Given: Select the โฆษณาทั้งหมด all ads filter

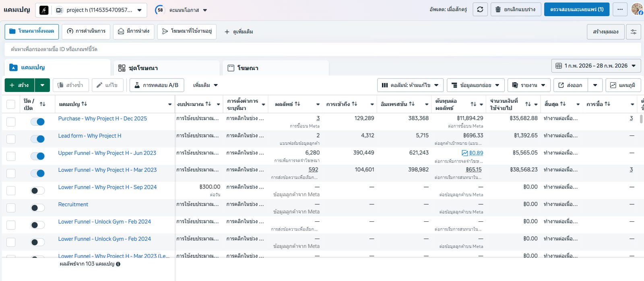Looking at the screenshot, I should (x=32, y=31).
